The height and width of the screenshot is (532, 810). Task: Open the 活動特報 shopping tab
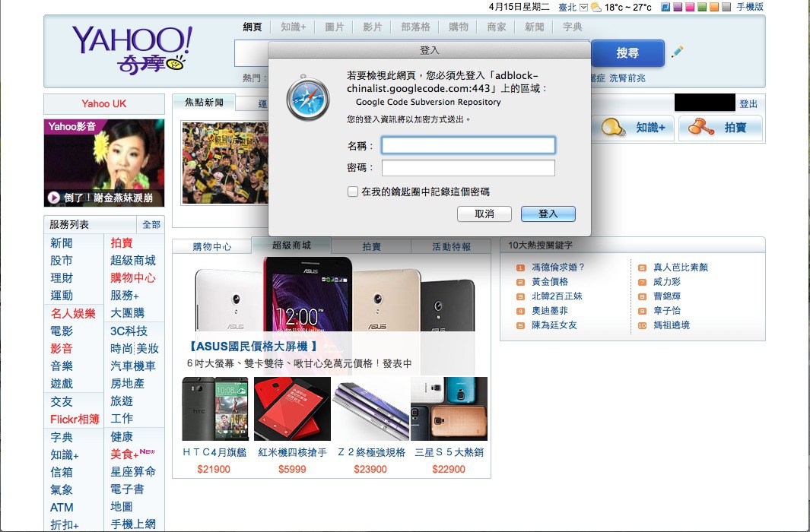(451, 247)
